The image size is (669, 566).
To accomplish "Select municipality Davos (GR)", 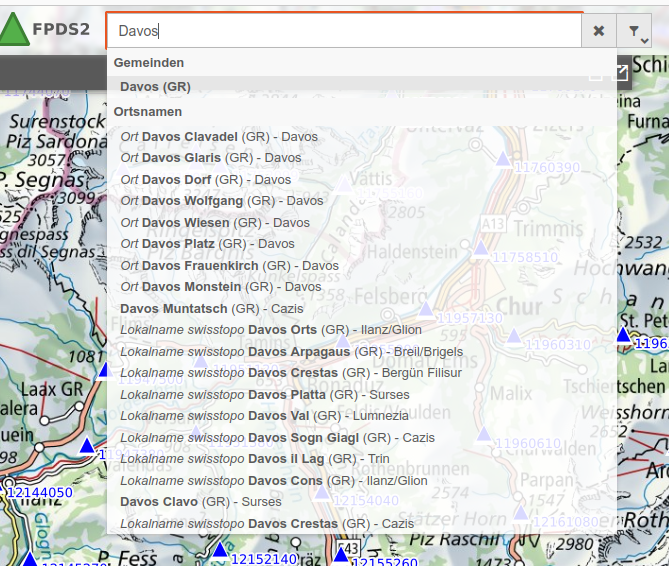I will (361, 87).
